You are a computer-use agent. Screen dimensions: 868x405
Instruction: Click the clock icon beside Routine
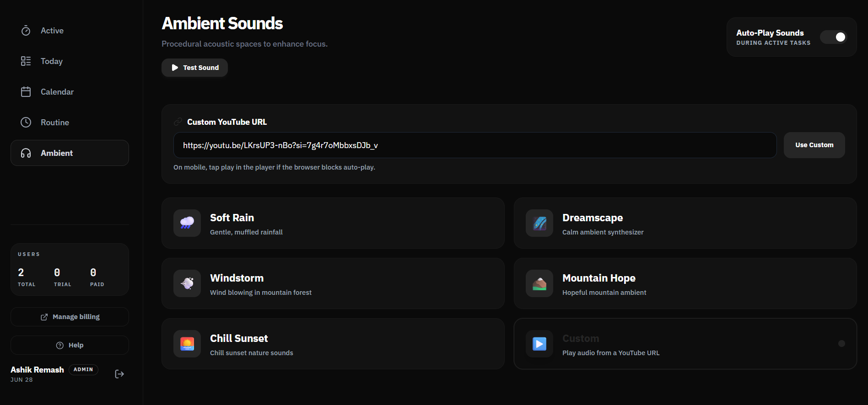(x=26, y=123)
